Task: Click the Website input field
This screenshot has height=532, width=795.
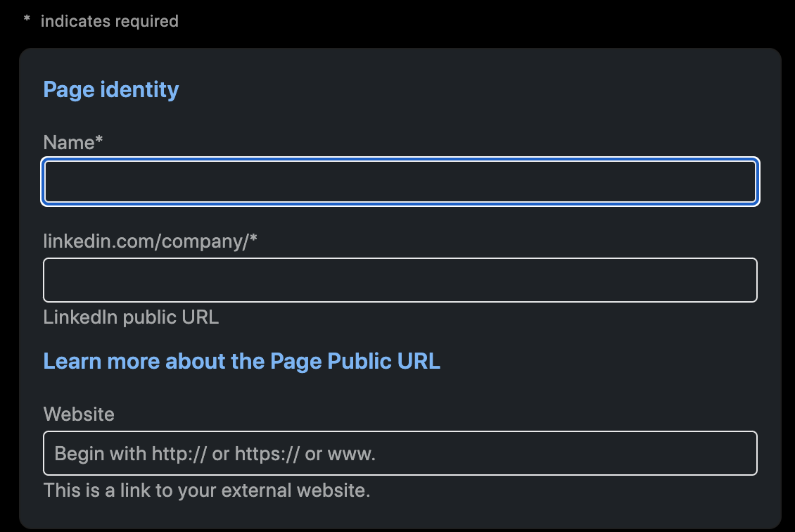Action: pyautogui.click(x=400, y=453)
